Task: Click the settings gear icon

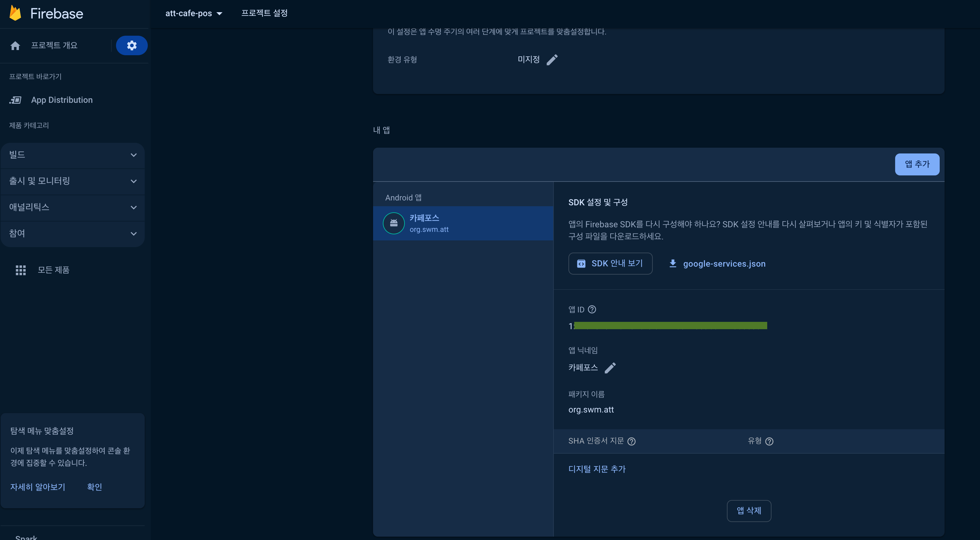Action: click(x=131, y=45)
